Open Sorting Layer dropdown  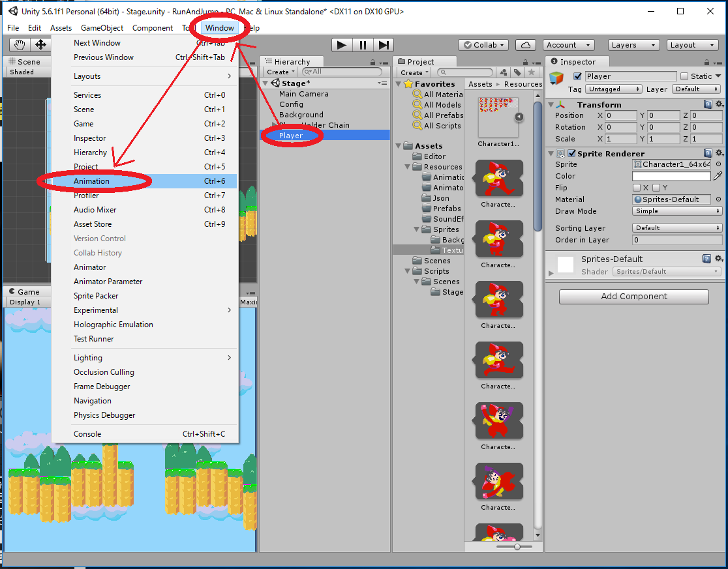click(x=677, y=227)
